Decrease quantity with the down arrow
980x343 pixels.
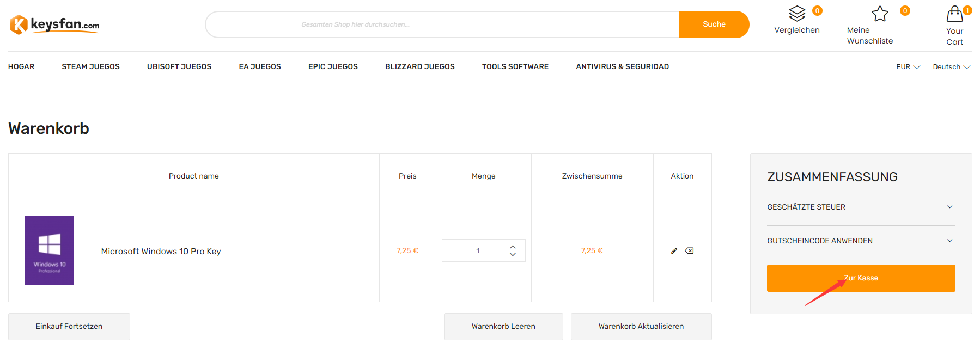click(513, 254)
